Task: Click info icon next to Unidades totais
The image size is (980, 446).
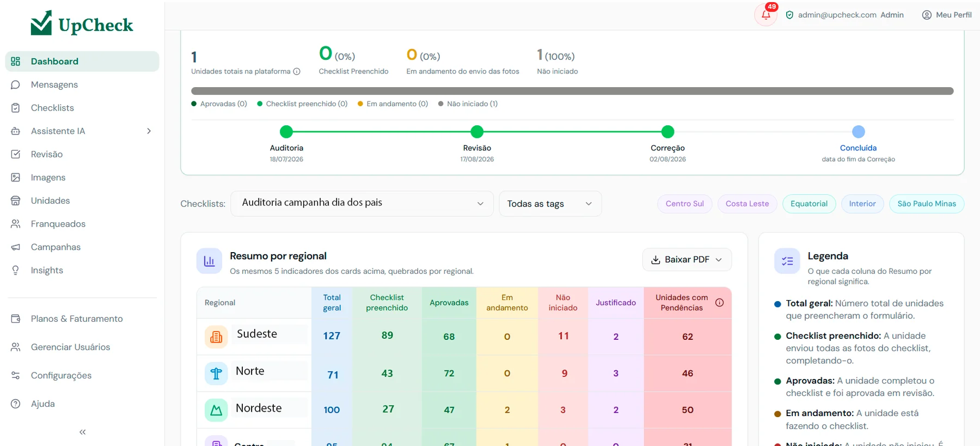Action: point(297,71)
